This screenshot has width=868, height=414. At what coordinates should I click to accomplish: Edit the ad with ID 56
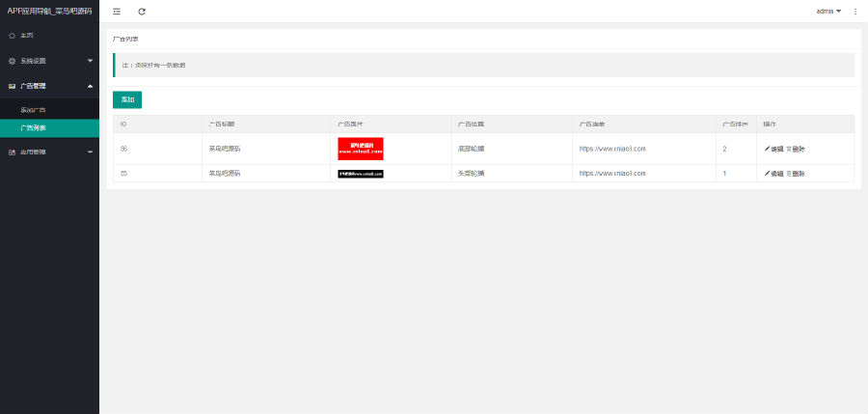(773, 149)
